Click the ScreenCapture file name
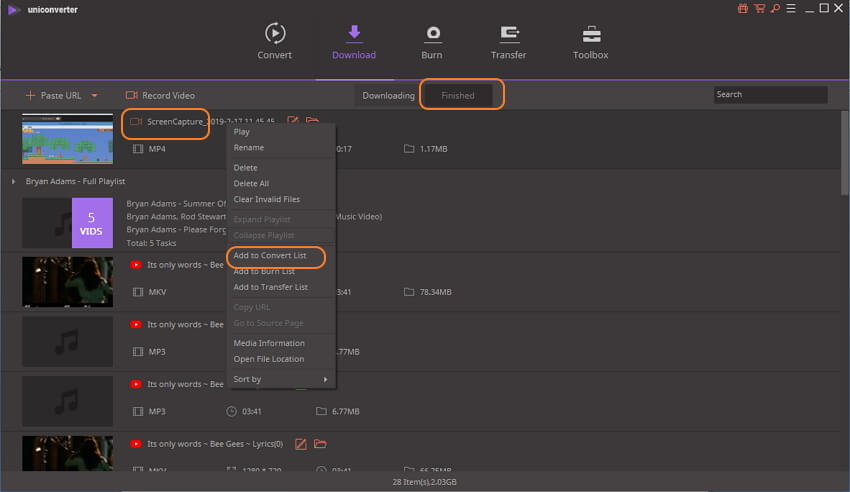This screenshot has height=492, width=850. point(211,122)
